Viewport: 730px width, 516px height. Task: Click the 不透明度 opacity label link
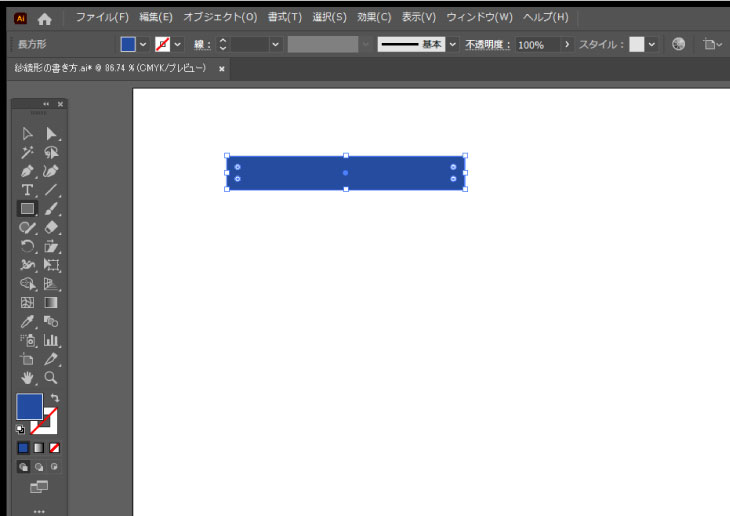coord(487,45)
